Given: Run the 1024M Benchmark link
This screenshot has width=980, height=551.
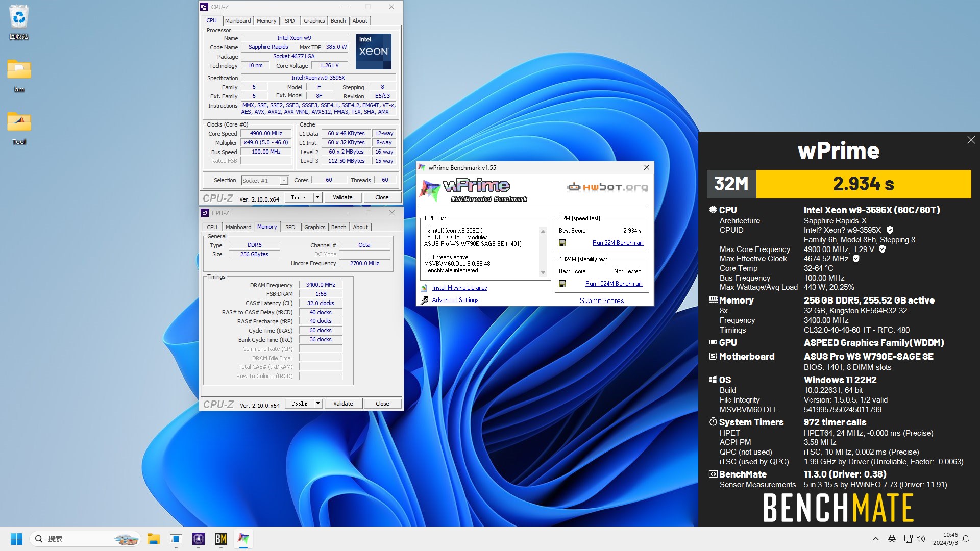Looking at the screenshot, I should (614, 284).
